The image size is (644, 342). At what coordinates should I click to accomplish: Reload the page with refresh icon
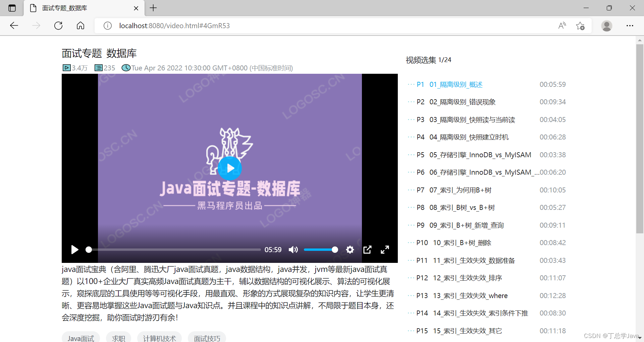click(x=58, y=25)
